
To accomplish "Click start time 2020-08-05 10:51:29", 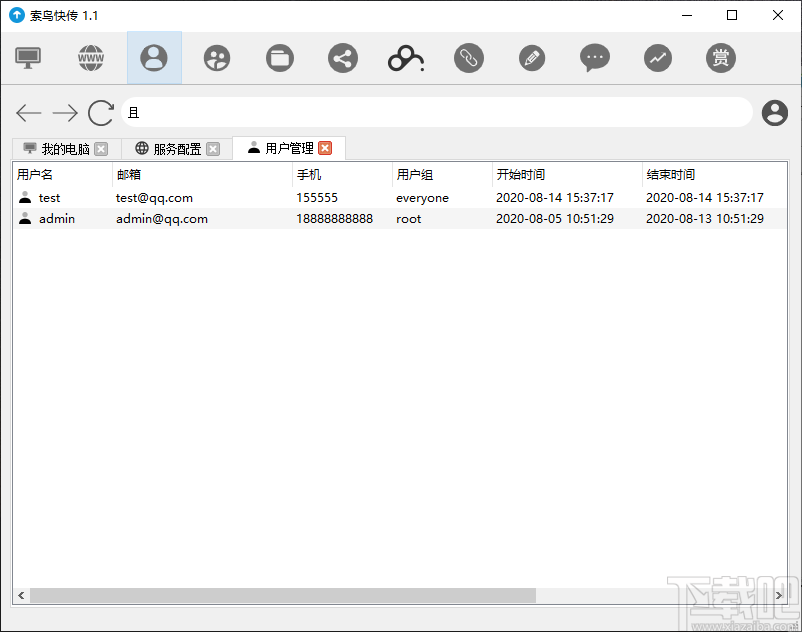I will (x=555, y=219).
